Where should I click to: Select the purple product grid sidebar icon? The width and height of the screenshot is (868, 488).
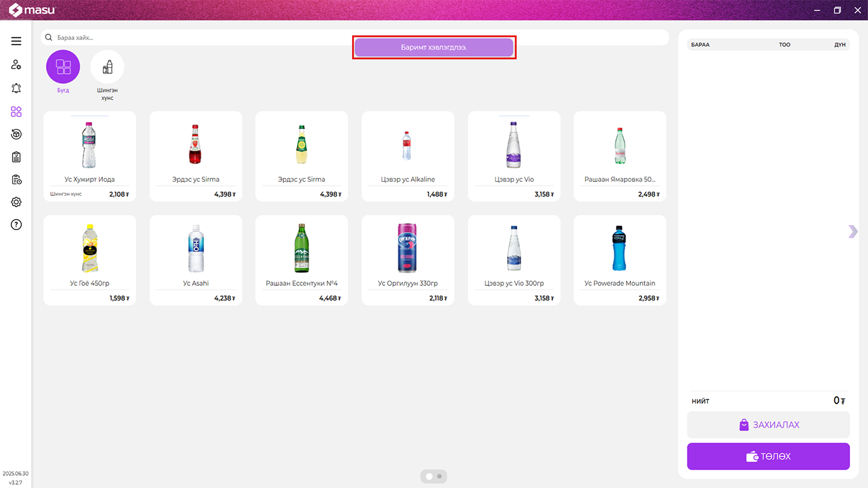tap(16, 112)
